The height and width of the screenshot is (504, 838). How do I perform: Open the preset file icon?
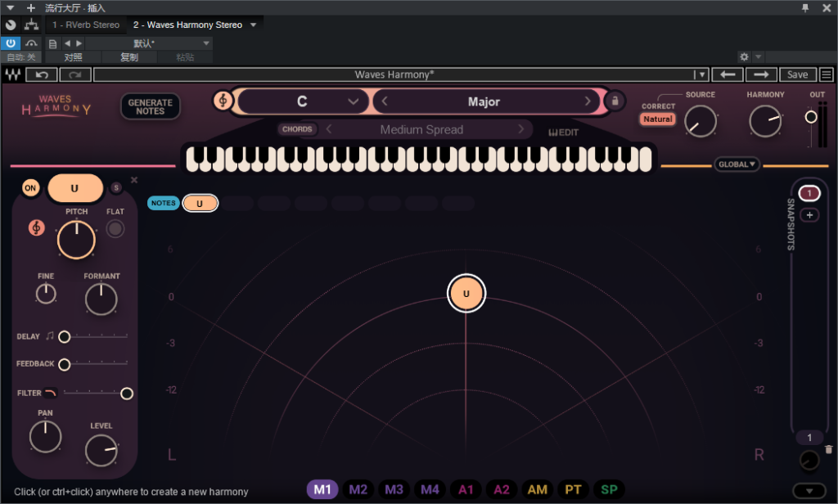(52, 44)
